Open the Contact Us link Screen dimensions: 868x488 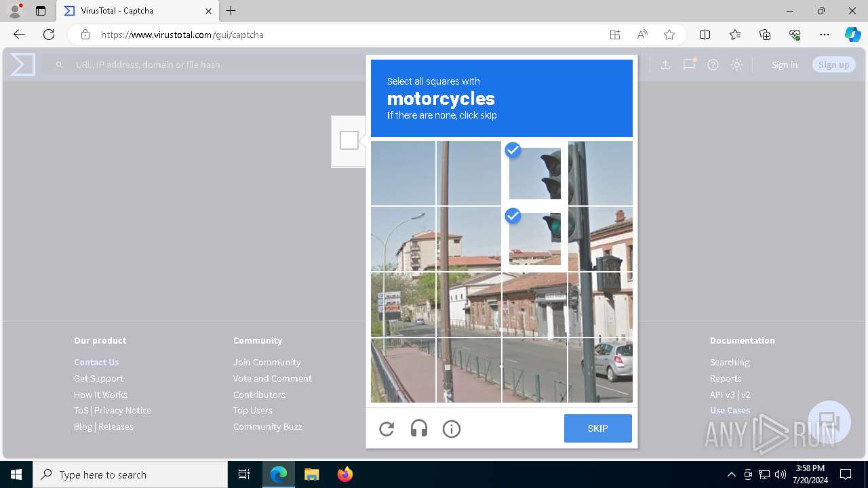coord(96,362)
